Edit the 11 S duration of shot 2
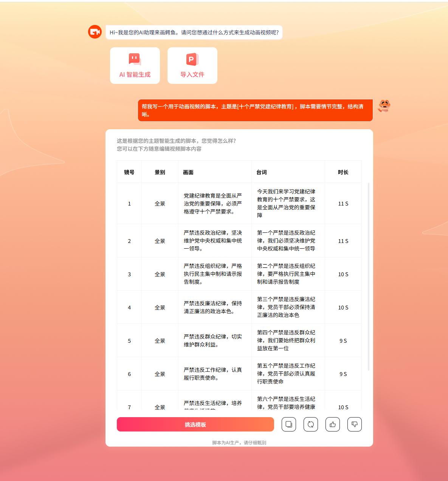 pyautogui.click(x=343, y=241)
